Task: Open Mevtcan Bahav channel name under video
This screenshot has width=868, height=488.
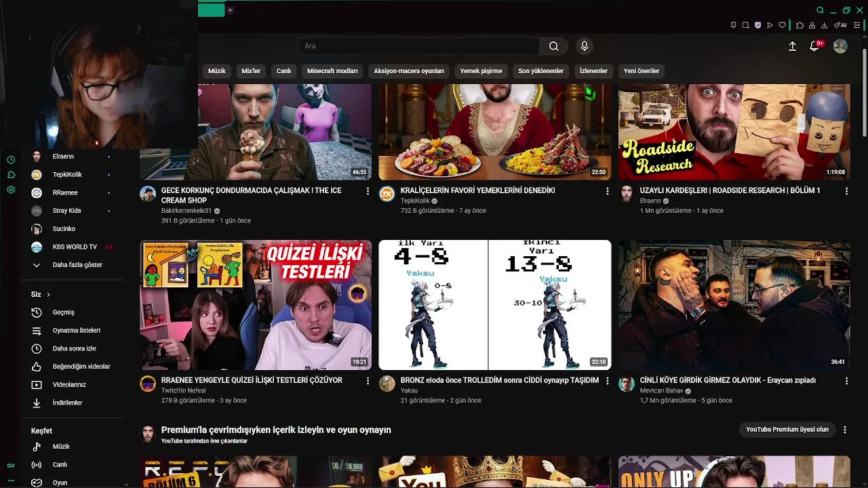Action: [662, 391]
